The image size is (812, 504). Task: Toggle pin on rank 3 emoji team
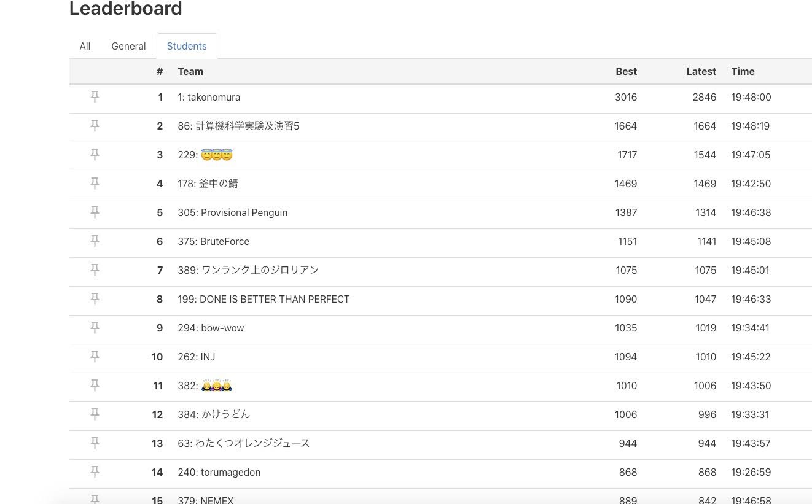(95, 155)
